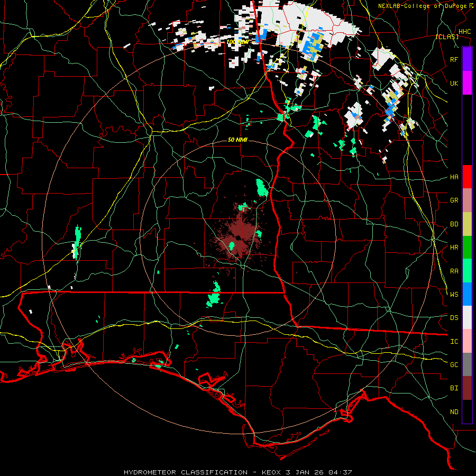Click the 'HYDROMETEOR CLASSIFICATION - KEOX' caption
The height and width of the screenshot is (476, 476).
(204, 472)
